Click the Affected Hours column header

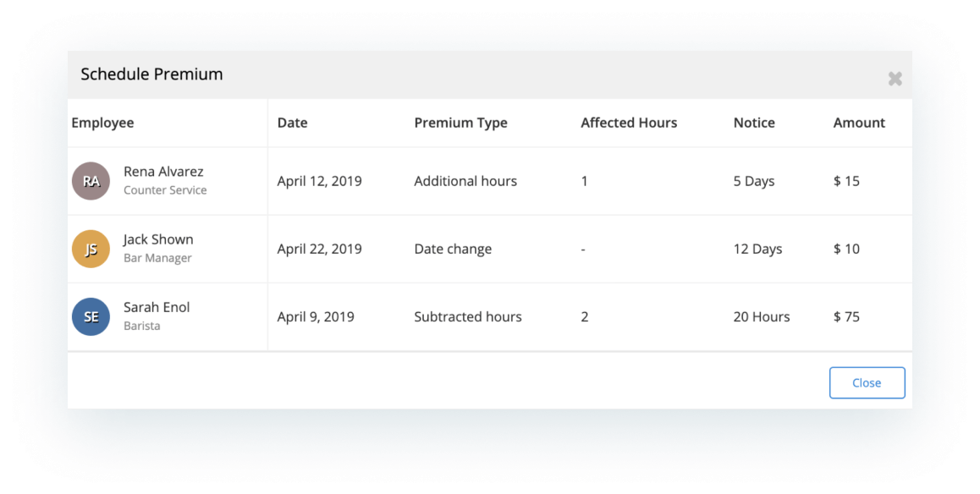tap(629, 123)
